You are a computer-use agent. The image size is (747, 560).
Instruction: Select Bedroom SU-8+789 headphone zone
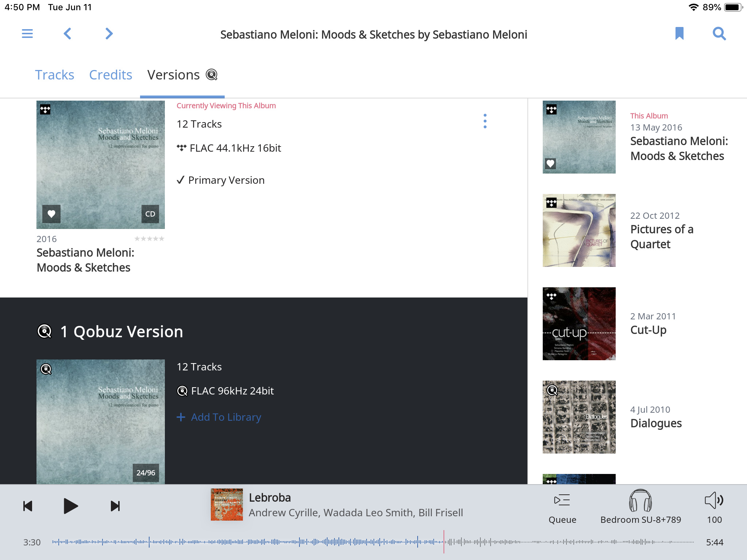click(x=640, y=507)
